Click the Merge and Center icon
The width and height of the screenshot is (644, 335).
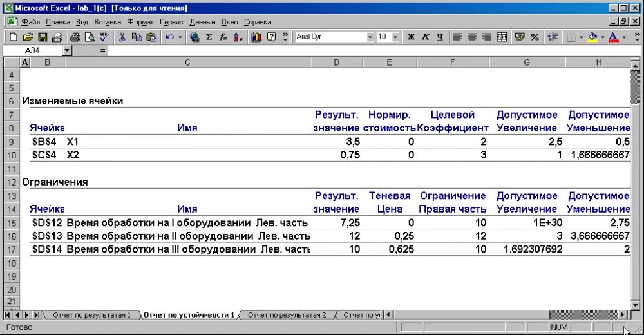pos(502,37)
